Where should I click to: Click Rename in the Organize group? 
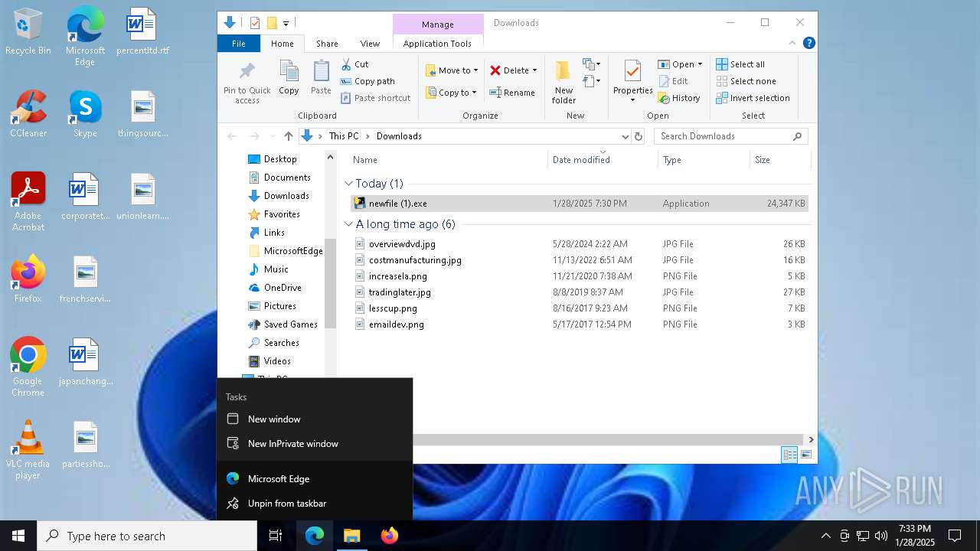pyautogui.click(x=512, y=93)
